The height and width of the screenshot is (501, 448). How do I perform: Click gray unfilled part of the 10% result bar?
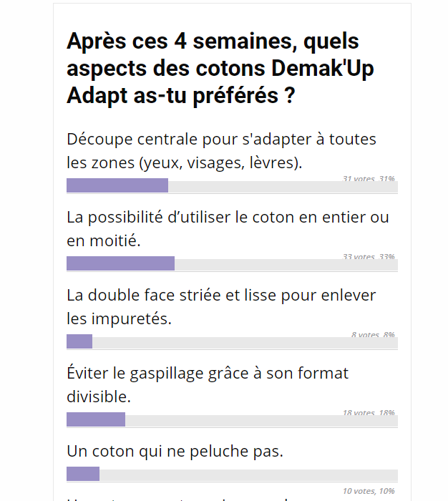pos(248,475)
